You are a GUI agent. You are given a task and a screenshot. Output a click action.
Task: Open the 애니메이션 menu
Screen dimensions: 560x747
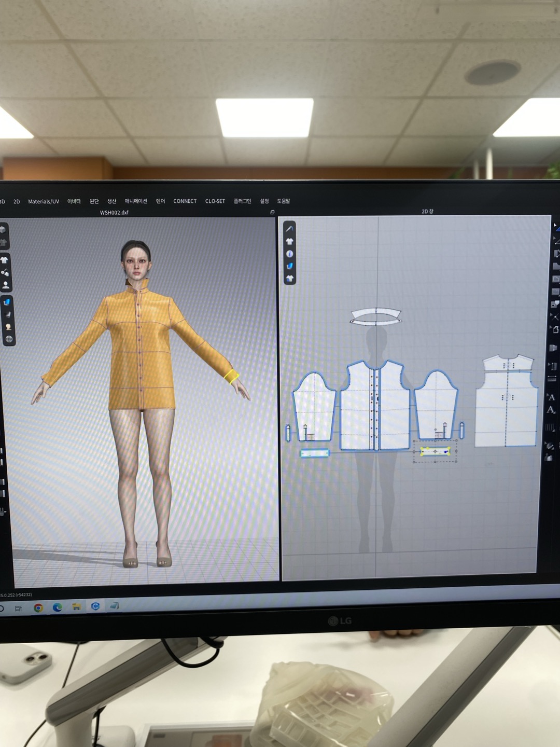(136, 201)
